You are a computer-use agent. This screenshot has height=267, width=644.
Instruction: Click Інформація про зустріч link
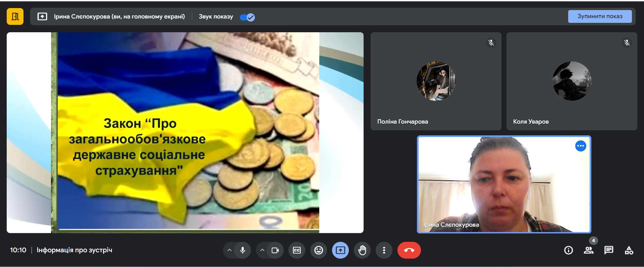coord(74,250)
